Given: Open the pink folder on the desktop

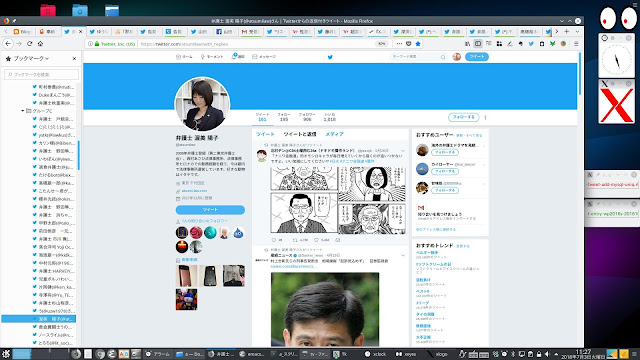Looking at the screenshot, I should coord(48,10).
